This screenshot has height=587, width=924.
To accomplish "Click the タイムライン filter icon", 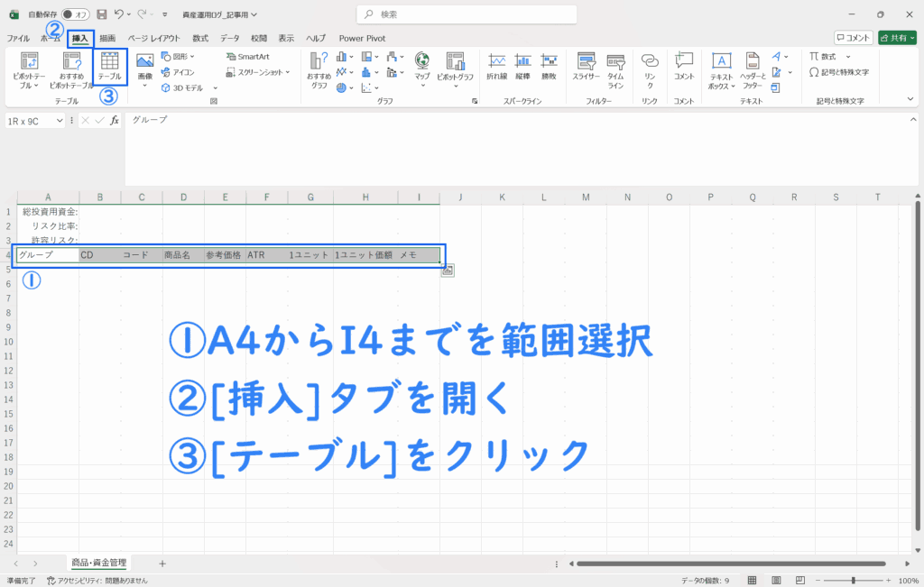I will click(x=615, y=67).
